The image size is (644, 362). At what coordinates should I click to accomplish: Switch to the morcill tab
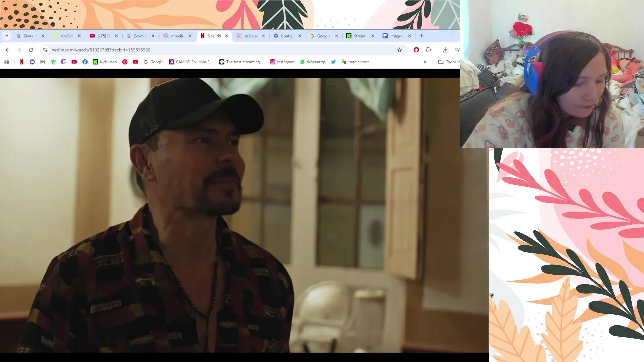[x=177, y=36]
